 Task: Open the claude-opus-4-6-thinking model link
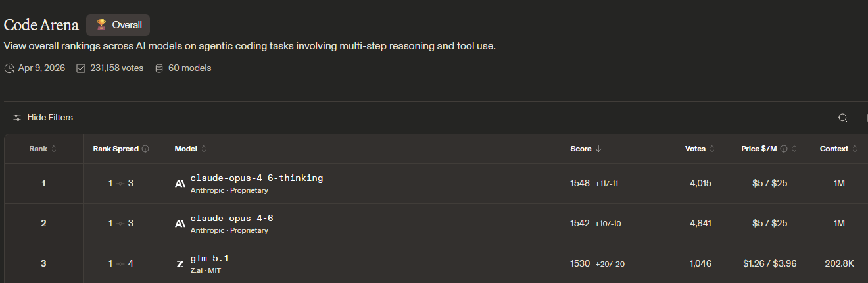[256, 178]
